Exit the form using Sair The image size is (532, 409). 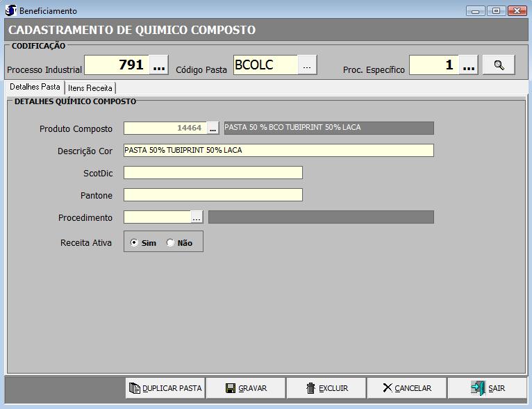tap(488, 388)
